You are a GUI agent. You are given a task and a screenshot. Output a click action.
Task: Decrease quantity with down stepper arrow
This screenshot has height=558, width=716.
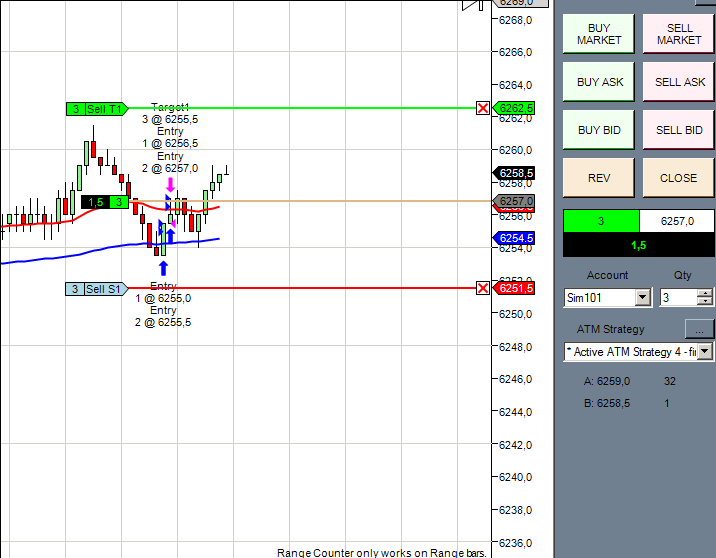(705, 301)
